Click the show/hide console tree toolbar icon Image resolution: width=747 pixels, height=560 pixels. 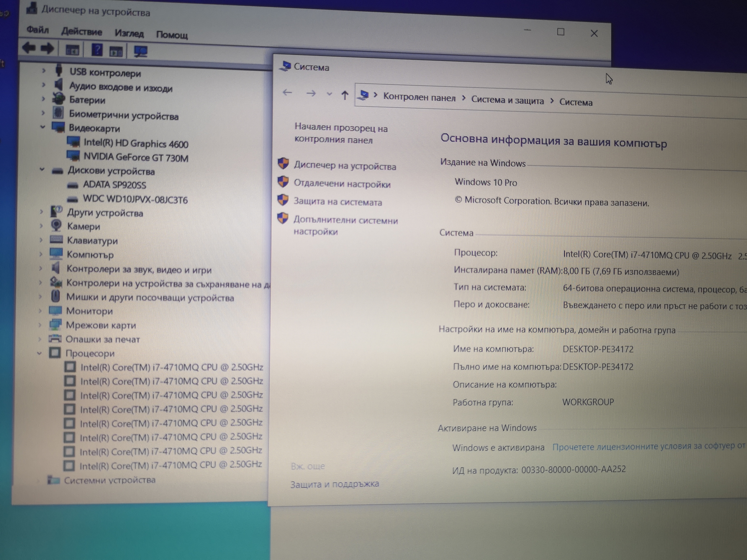(72, 50)
